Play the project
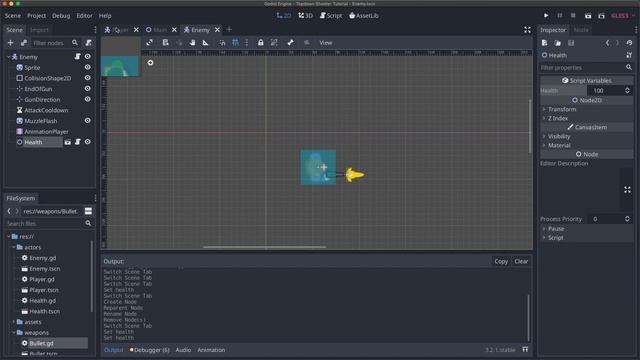This screenshot has height=360, width=640. point(546,16)
